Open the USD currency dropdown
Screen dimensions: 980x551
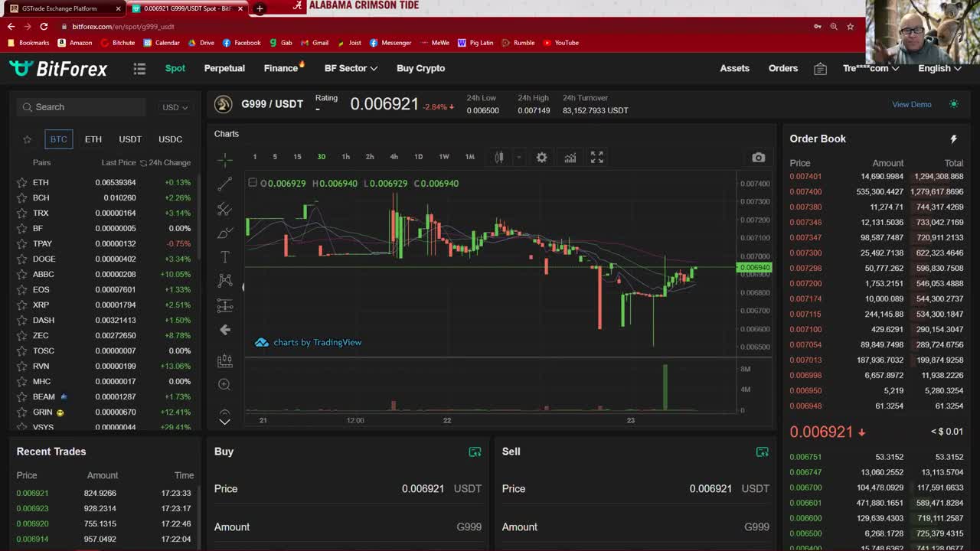(175, 107)
